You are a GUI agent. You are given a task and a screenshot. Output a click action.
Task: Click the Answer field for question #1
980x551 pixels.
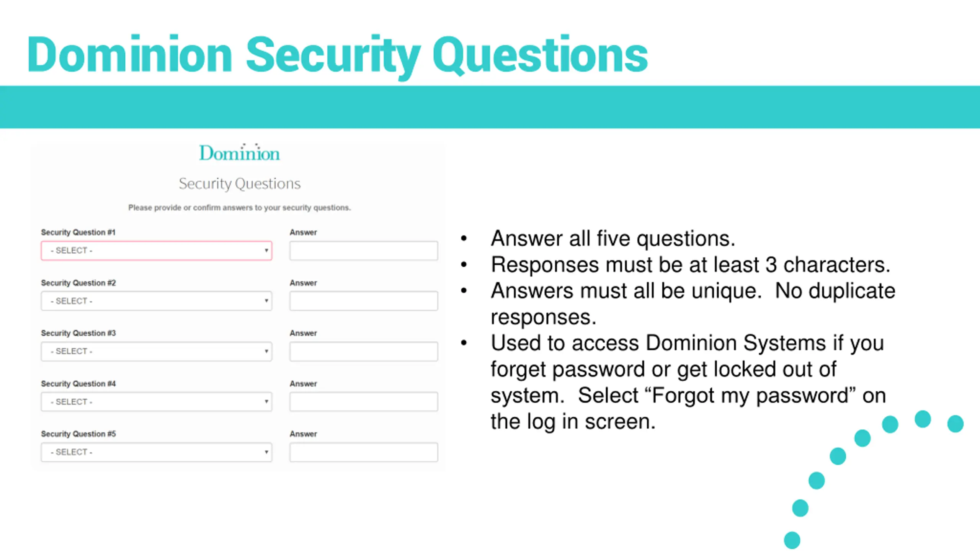point(364,251)
